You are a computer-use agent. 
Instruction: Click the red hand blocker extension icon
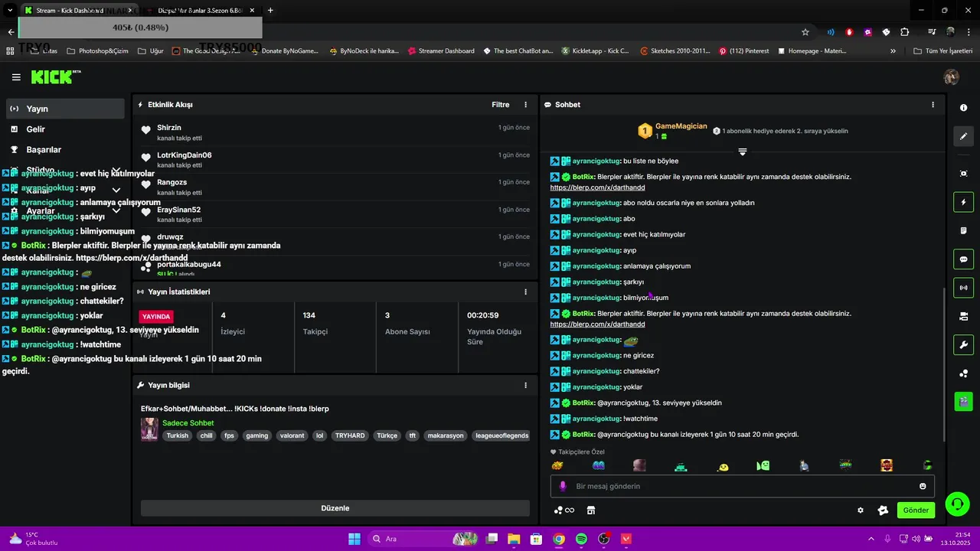(x=849, y=32)
